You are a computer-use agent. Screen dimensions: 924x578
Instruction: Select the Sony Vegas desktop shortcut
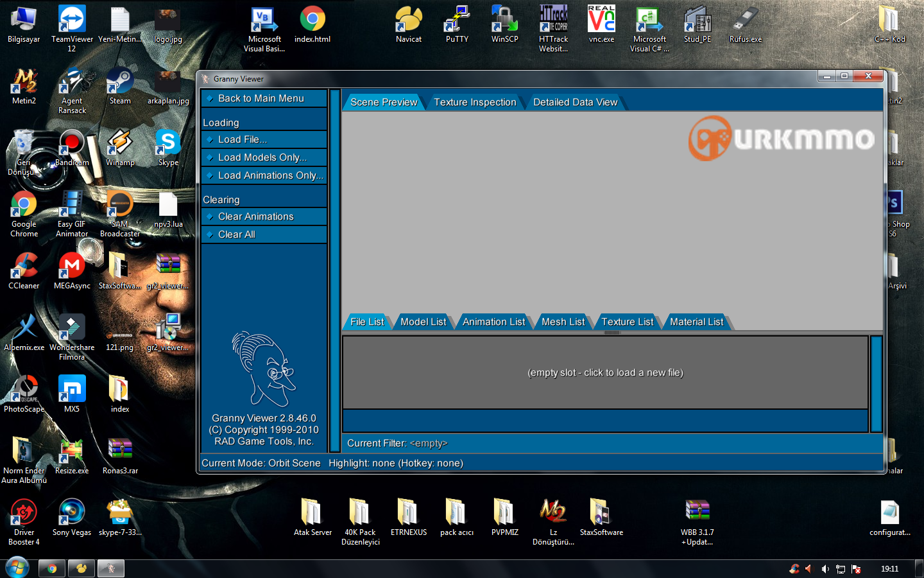[x=72, y=518]
